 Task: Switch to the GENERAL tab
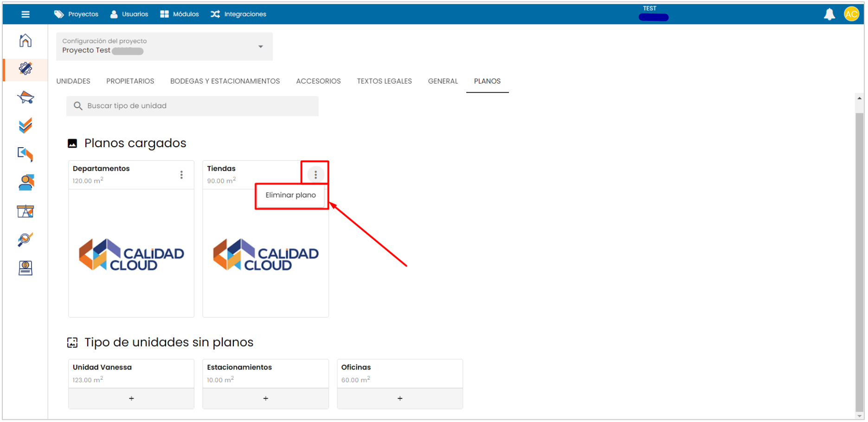443,81
